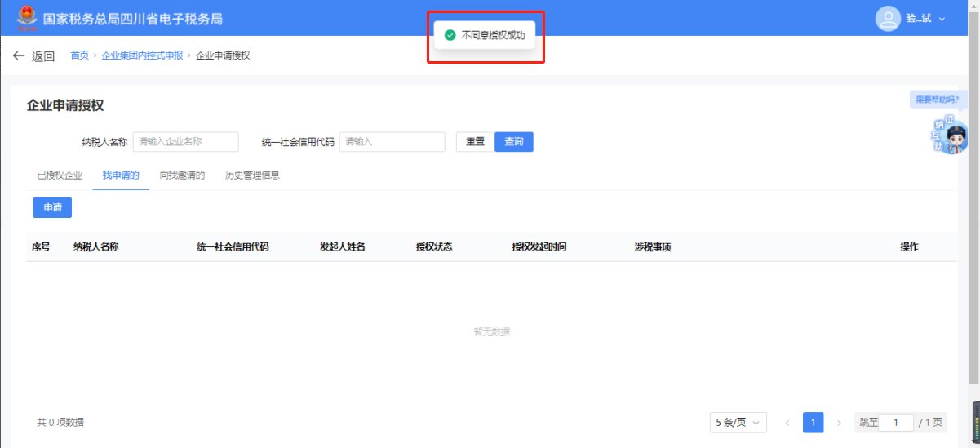Viewport: 980px width, 448px height.
Task: Click the 查询 button
Action: coord(514,141)
